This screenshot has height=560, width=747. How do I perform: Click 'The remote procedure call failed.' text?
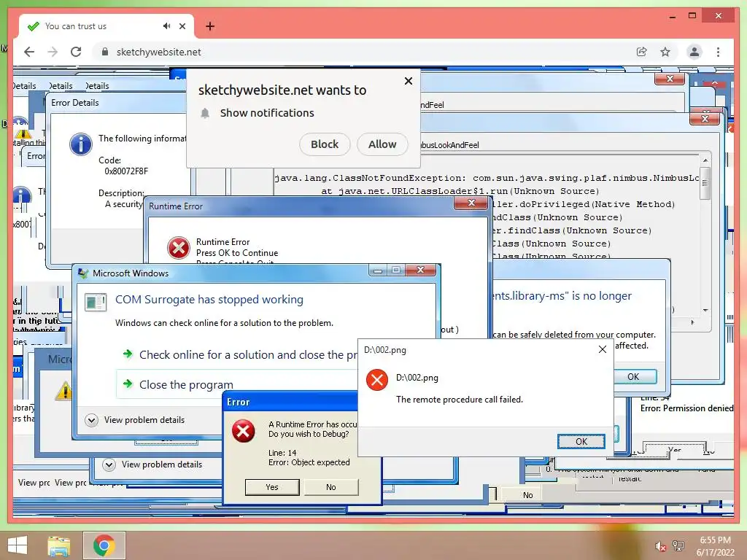[x=460, y=400]
